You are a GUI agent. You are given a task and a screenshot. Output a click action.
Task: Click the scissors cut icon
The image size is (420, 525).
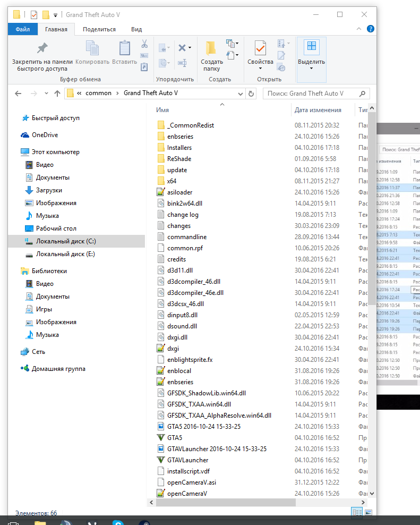pyautogui.click(x=144, y=44)
